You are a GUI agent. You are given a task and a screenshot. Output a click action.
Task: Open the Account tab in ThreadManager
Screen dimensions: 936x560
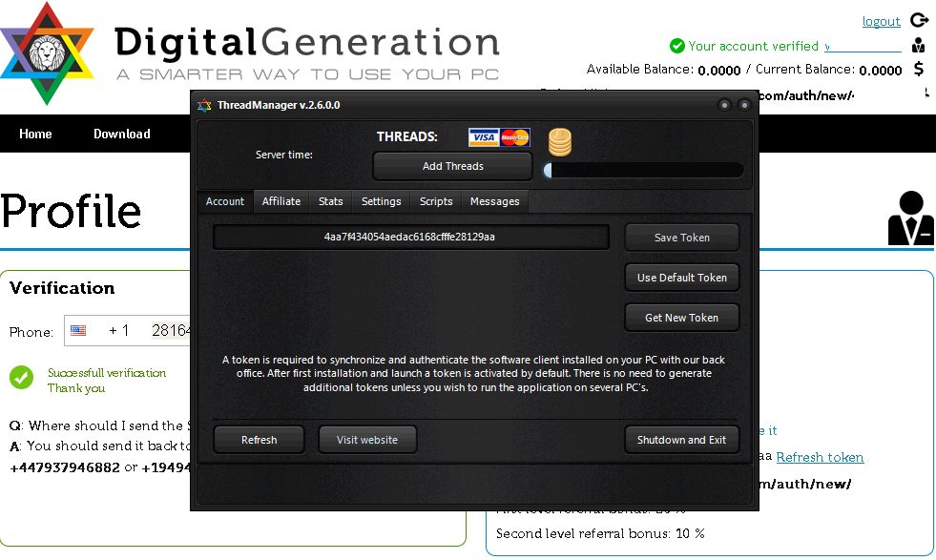point(225,201)
